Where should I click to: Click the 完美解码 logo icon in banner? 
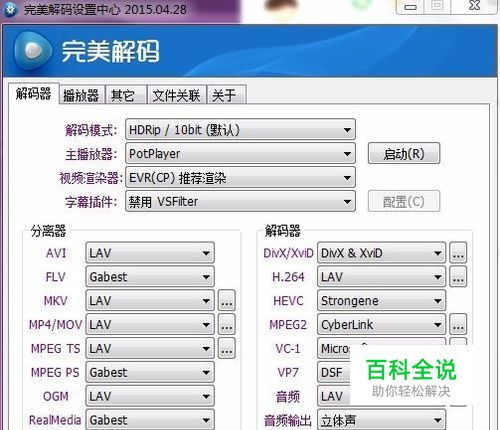pyautogui.click(x=33, y=51)
